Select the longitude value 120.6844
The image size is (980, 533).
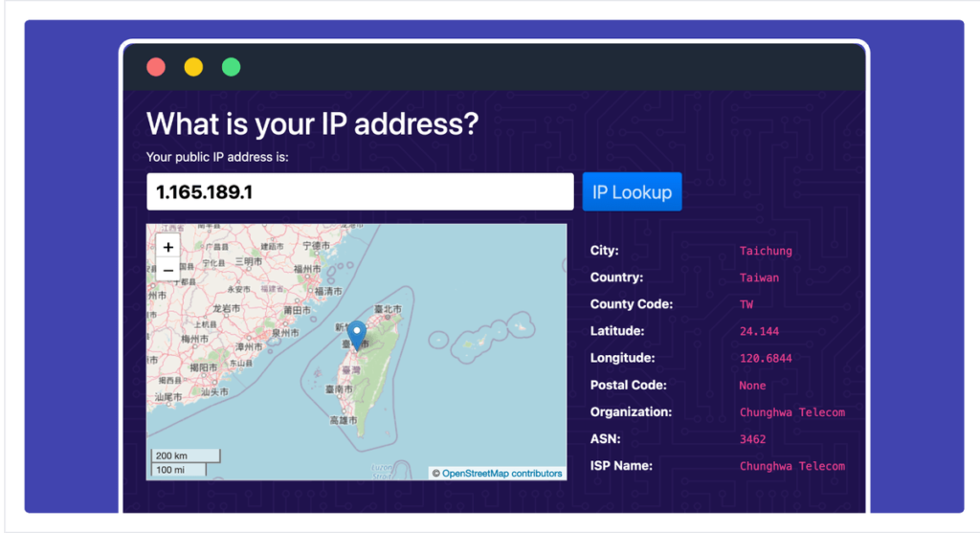click(x=766, y=358)
